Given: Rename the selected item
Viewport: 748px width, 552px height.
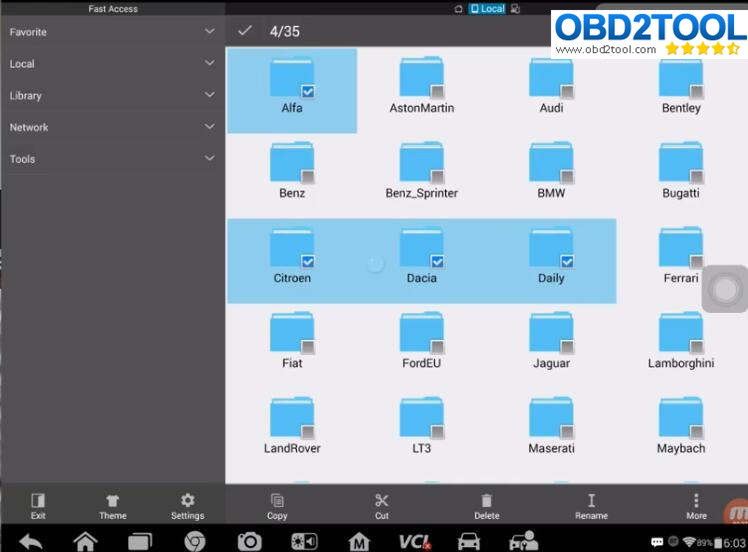Looking at the screenshot, I should pos(592,506).
